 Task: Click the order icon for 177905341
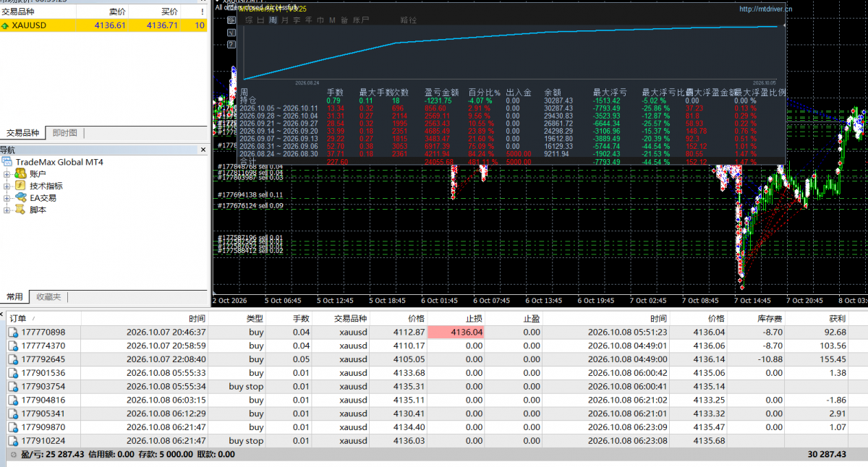[13, 414]
